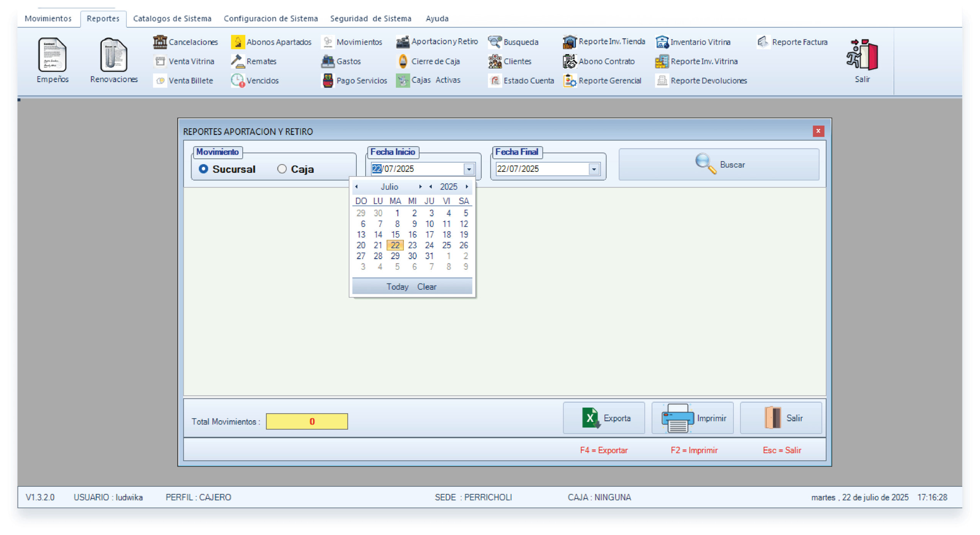980x535 pixels.
Task: Open the Renovaciones report icon
Action: click(114, 55)
